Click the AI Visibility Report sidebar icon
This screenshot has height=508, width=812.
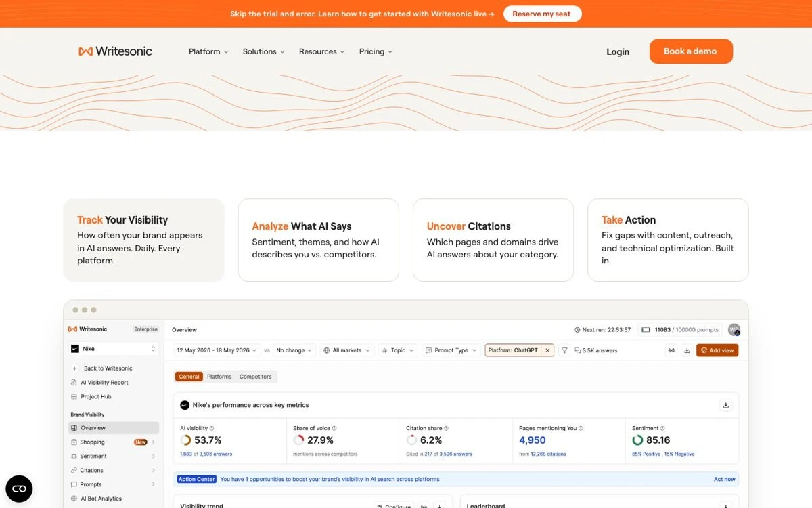pos(74,383)
